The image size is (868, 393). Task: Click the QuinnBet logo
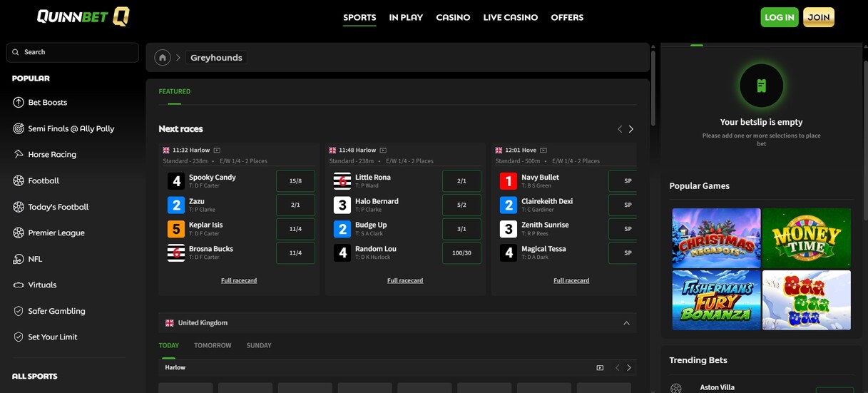coord(83,16)
